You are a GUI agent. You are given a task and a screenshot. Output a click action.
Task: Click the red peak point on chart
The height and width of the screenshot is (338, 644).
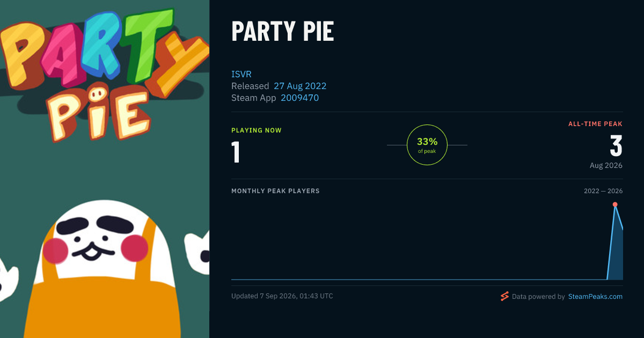coord(615,204)
